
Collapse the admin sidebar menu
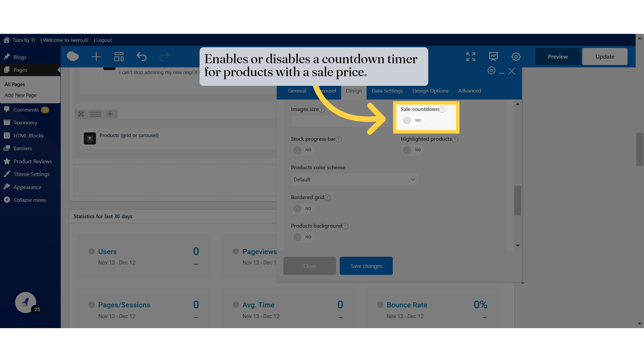(x=29, y=200)
